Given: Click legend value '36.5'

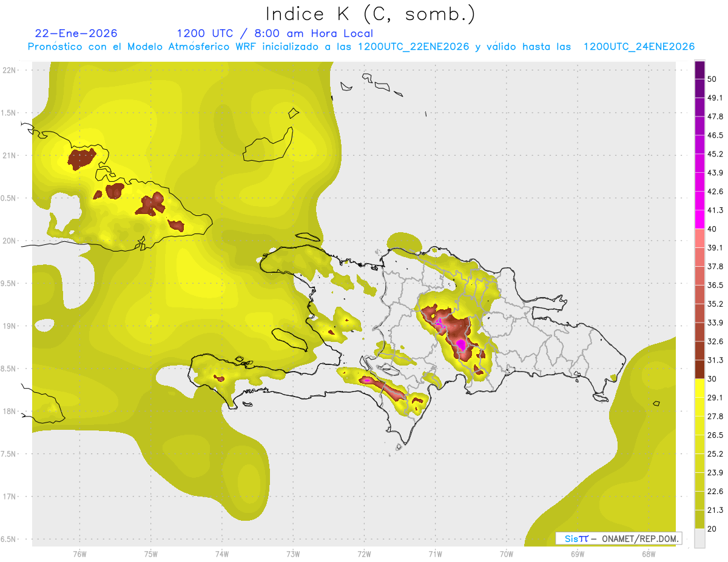Looking at the screenshot, I should [715, 285].
